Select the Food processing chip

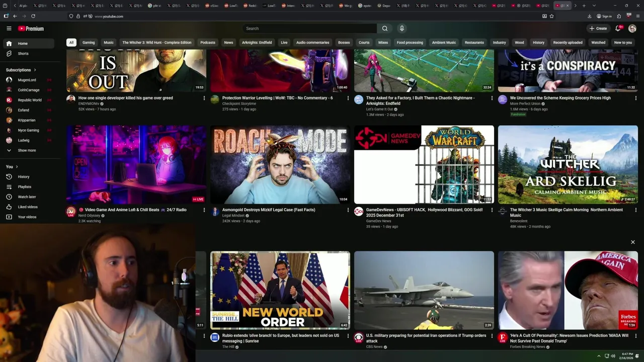pyautogui.click(x=410, y=43)
